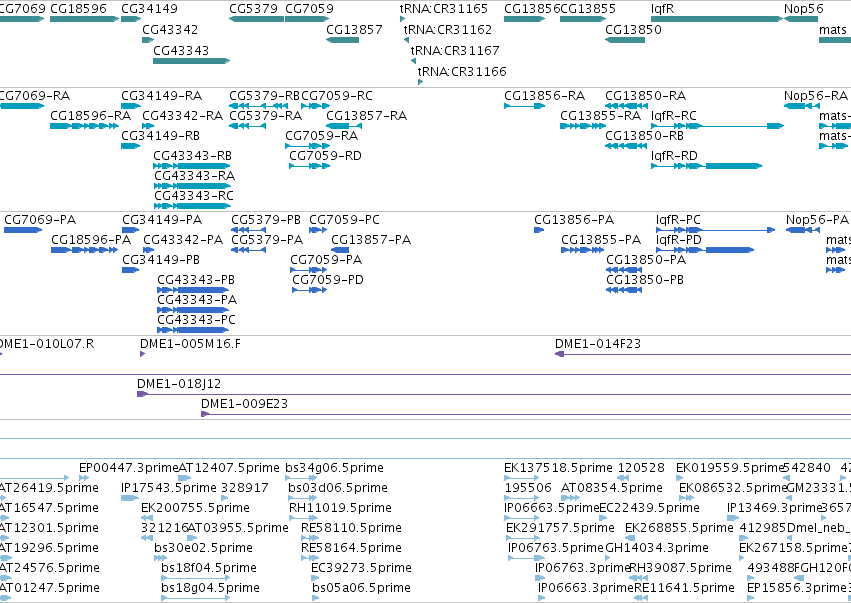The height and width of the screenshot is (603, 851).
Task: Click BAC clone DME1-014F23
Action: coord(598,344)
